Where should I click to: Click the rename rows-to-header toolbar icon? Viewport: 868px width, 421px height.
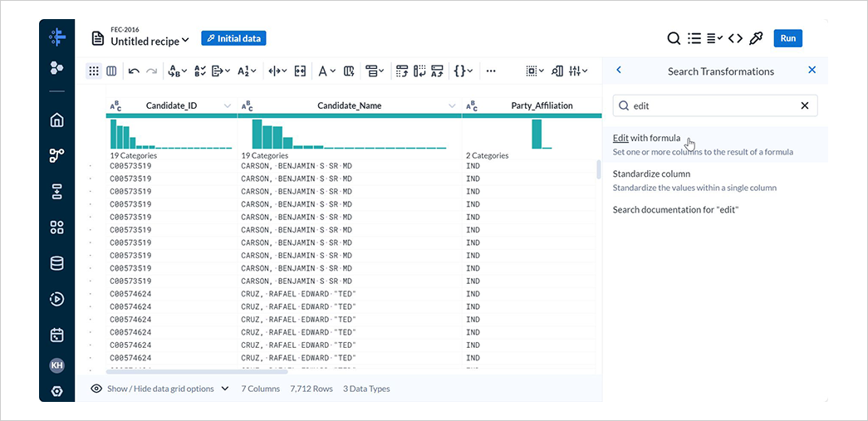pos(437,71)
